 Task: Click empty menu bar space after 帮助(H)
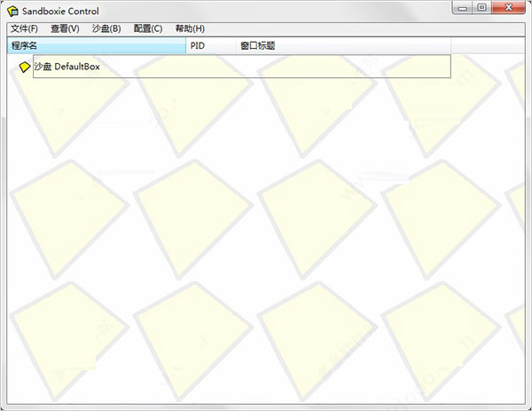pos(355,28)
